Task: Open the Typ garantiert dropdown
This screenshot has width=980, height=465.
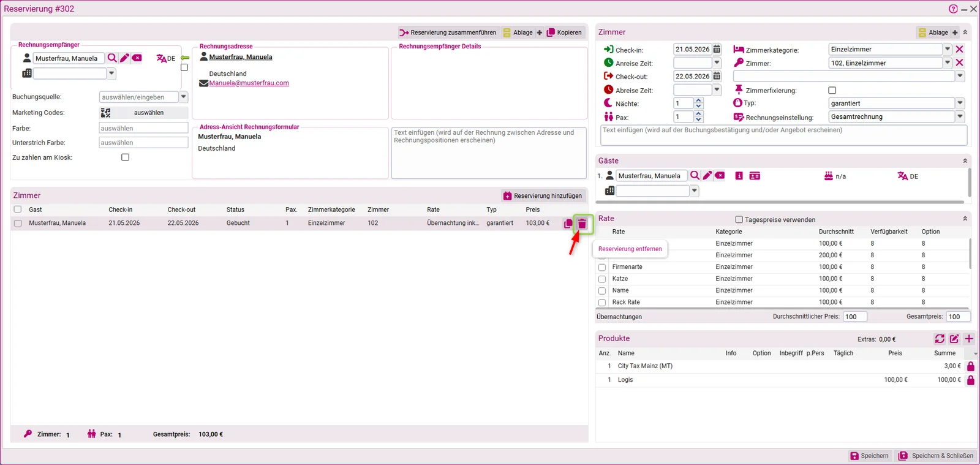Action: [x=960, y=103]
